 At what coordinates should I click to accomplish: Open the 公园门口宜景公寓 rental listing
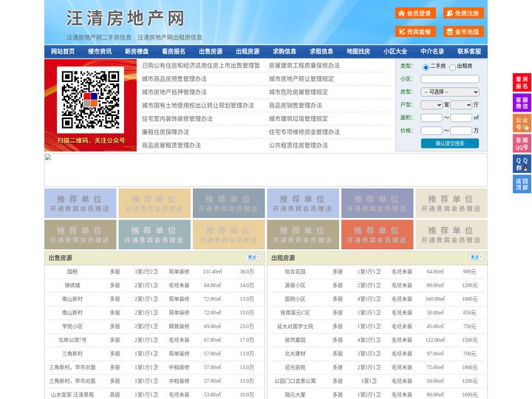point(295,381)
